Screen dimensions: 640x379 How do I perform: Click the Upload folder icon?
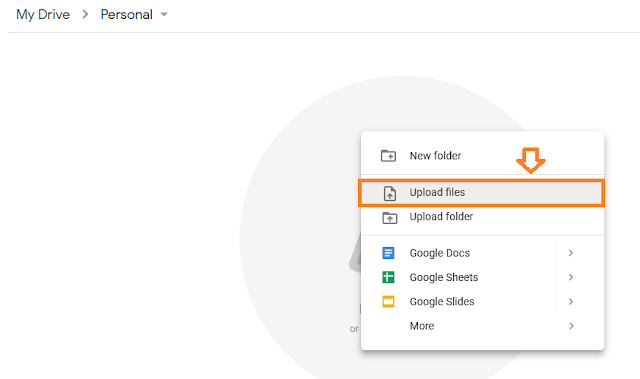point(389,218)
